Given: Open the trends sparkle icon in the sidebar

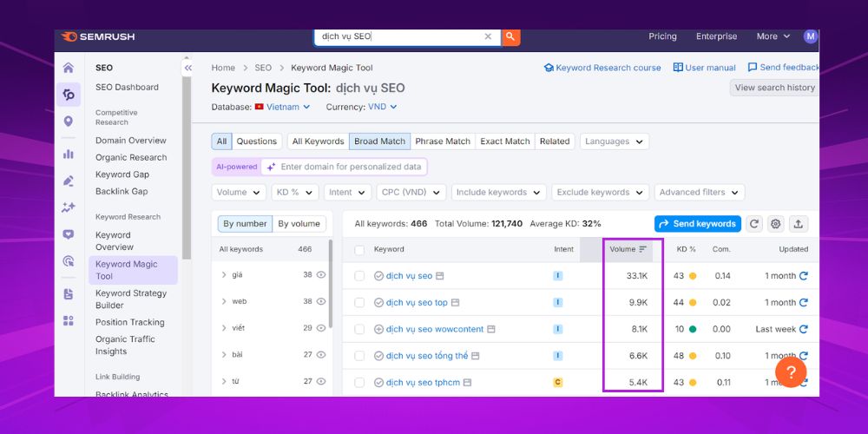Looking at the screenshot, I should tap(69, 207).
